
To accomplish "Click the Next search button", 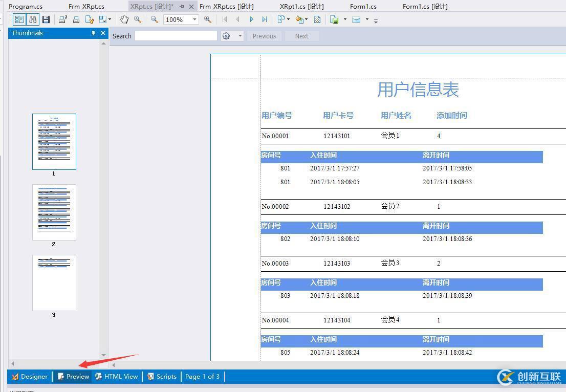I will coord(302,36).
